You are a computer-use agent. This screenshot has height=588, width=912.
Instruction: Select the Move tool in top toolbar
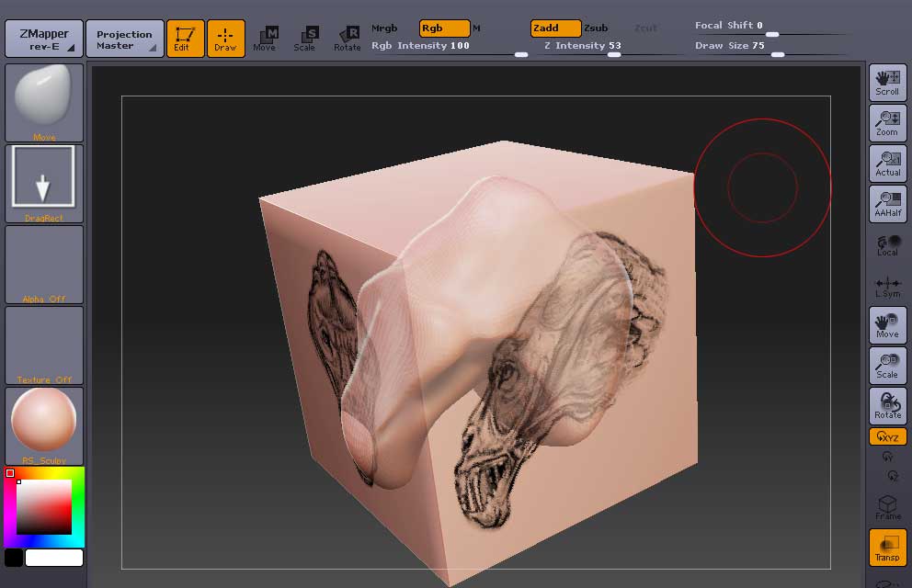coord(265,39)
